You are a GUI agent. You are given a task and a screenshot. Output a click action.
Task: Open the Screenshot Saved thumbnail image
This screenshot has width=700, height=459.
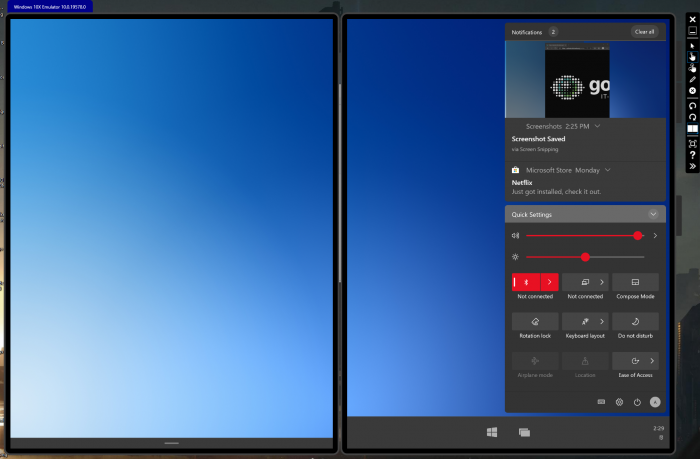(585, 79)
